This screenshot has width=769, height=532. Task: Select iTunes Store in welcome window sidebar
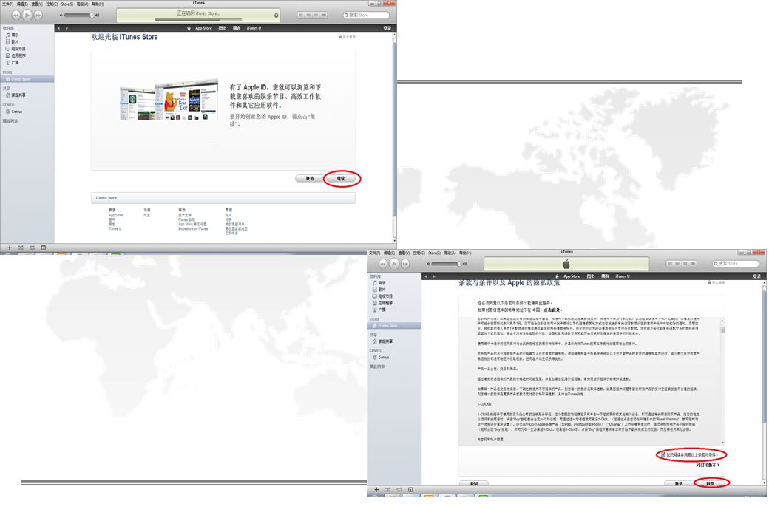[27, 79]
